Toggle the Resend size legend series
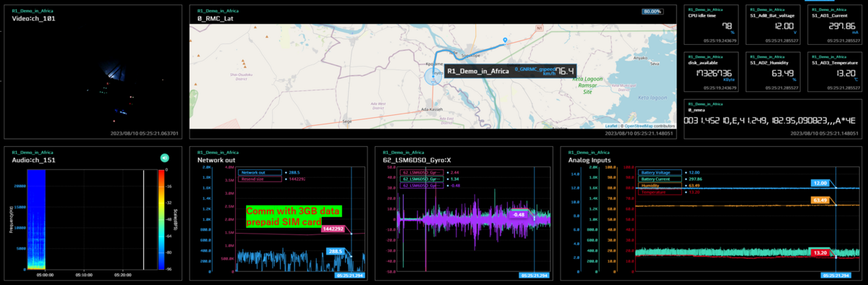Viewport: 868px width, 285px height. (x=260, y=179)
